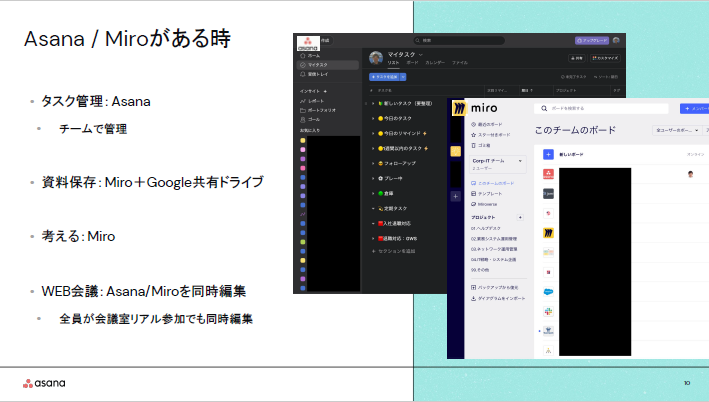Open the 全ユーザーのボード filter dropdown
Screen dimensions: 709x402
click(x=676, y=130)
